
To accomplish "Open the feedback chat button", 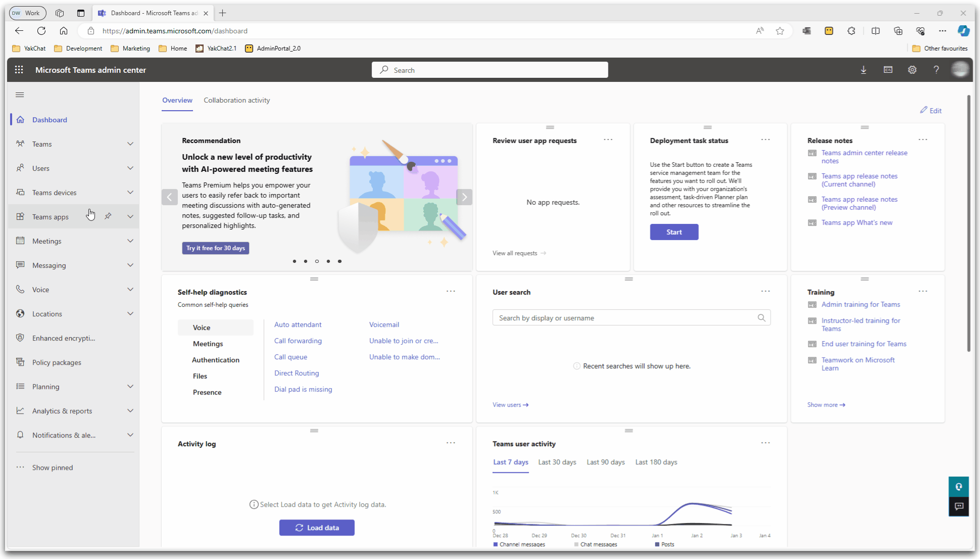I will pos(958,506).
